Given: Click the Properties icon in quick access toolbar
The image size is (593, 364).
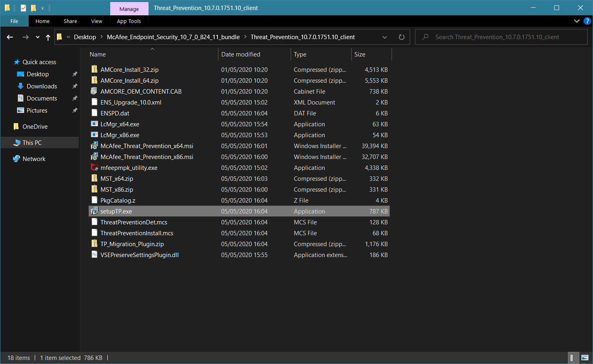Looking at the screenshot, I should [x=23, y=8].
